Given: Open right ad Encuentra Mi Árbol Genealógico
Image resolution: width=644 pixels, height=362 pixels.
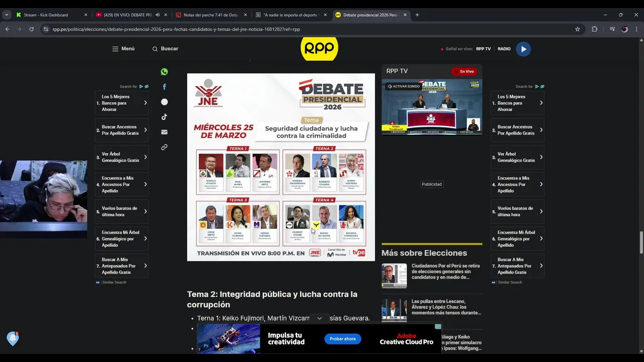Looking at the screenshot, I should click(518, 239).
